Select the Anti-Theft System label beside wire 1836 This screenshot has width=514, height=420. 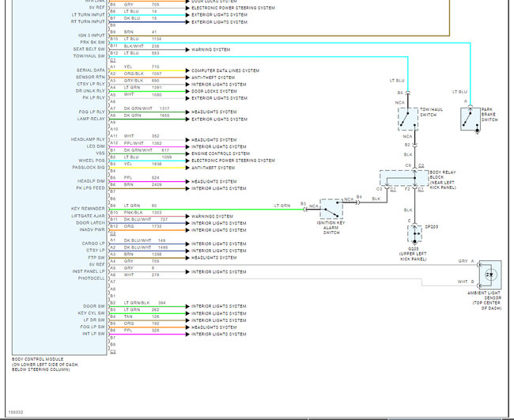(x=214, y=168)
